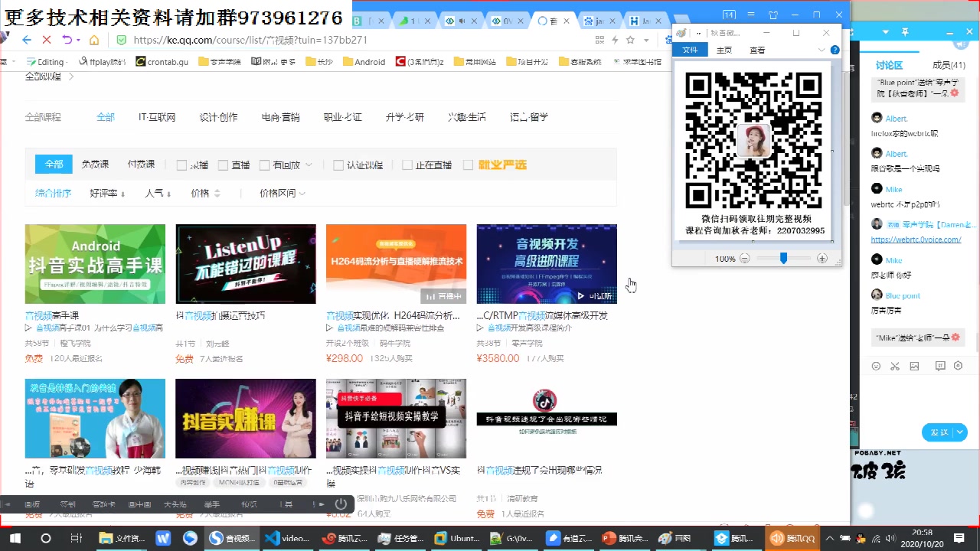Toggle the 有回放 checkbox filter
This screenshot has width=980, height=551.
[x=264, y=165]
